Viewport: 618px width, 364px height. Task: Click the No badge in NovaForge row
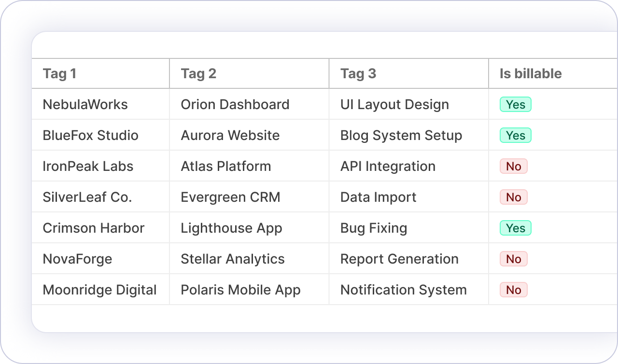click(514, 259)
